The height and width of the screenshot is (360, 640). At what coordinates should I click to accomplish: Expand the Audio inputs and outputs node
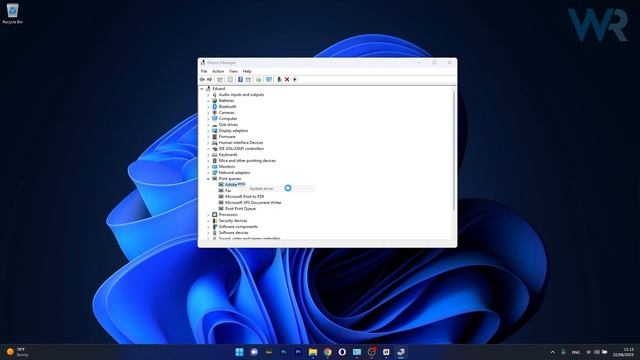click(208, 95)
